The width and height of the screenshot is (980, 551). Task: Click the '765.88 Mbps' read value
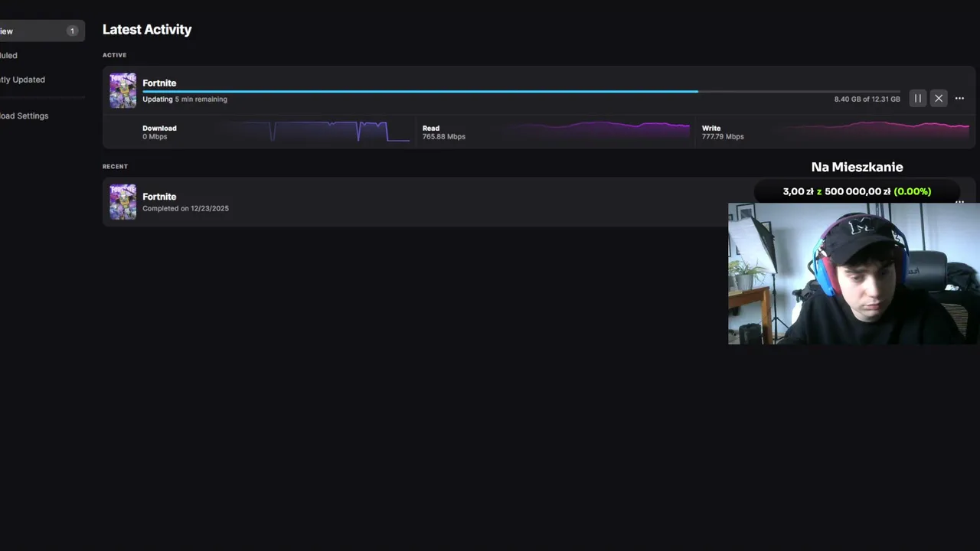pyautogui.click(x=444, y=137)
